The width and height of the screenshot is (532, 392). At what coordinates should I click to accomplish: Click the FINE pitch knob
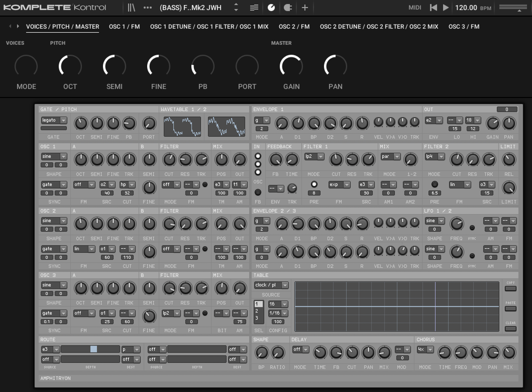tap(158, 66)
